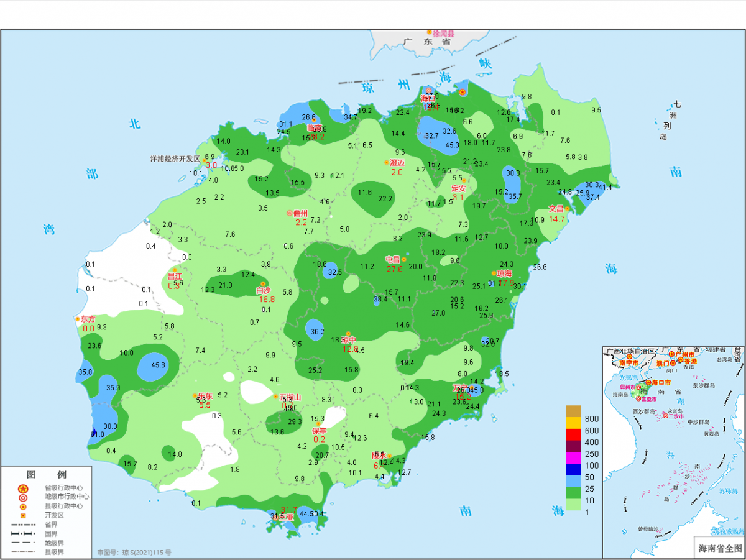Pick the light blue 25 color scale swatch
This screenshot has width=746, height=560.
click(x=573, y=480)
